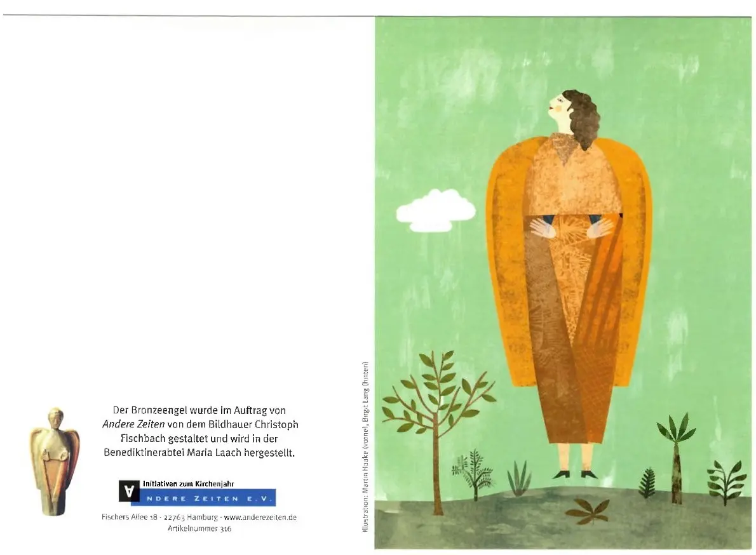Viewport: 756px width, 555px height.
Task: Open the www.anderezeiten.de web address
Action: (260, 517)
